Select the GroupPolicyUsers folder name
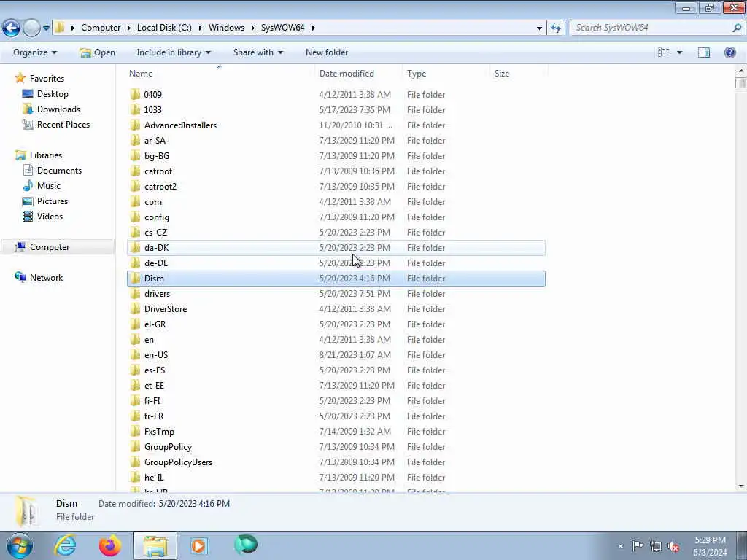Viewport: 747px width, 560px height. click(178, 462)
